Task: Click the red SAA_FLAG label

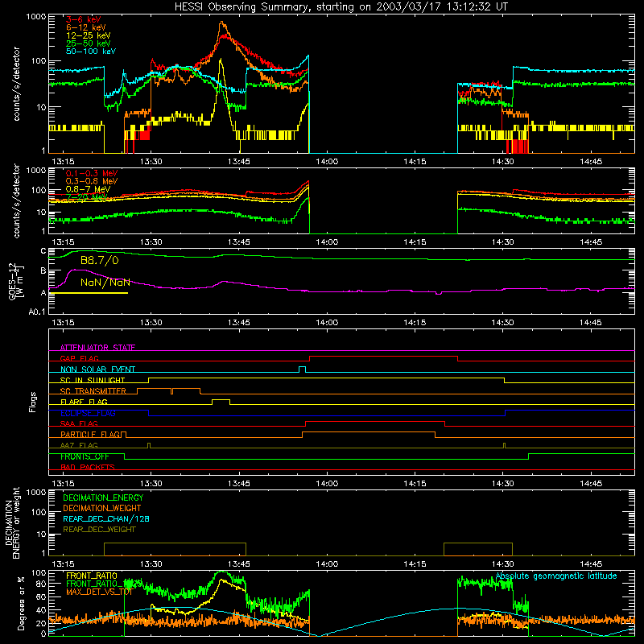Action: pyautogui.click(x=79, y=423)
